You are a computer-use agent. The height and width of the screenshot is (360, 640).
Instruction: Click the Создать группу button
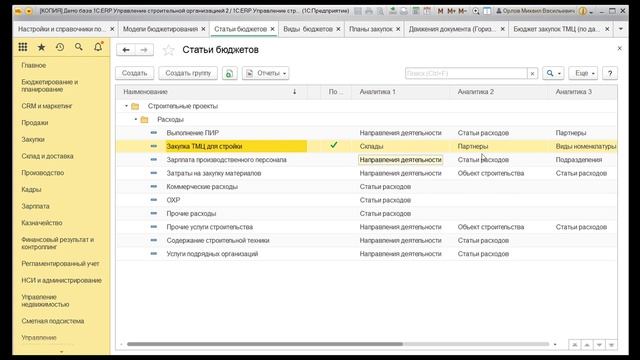coord(188,73)
